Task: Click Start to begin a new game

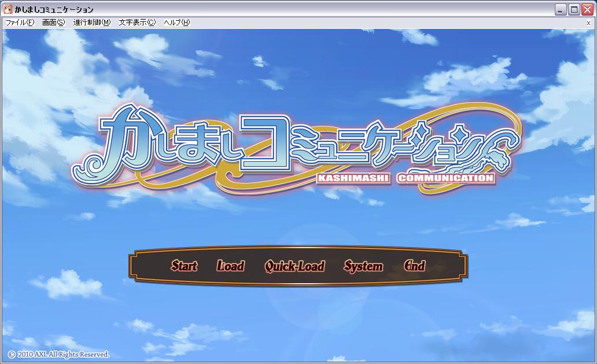Action: click(184, 265)
